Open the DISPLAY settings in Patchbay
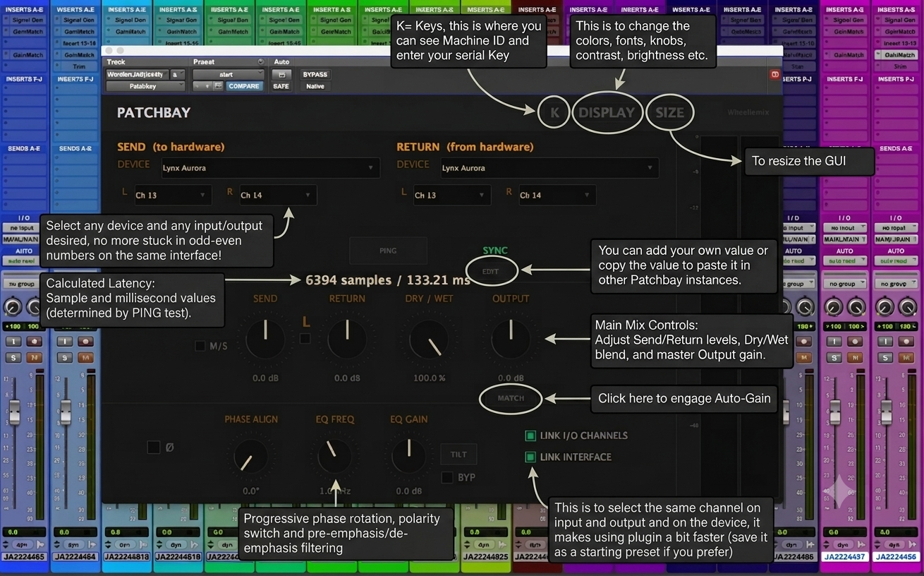 pos(607,112)
